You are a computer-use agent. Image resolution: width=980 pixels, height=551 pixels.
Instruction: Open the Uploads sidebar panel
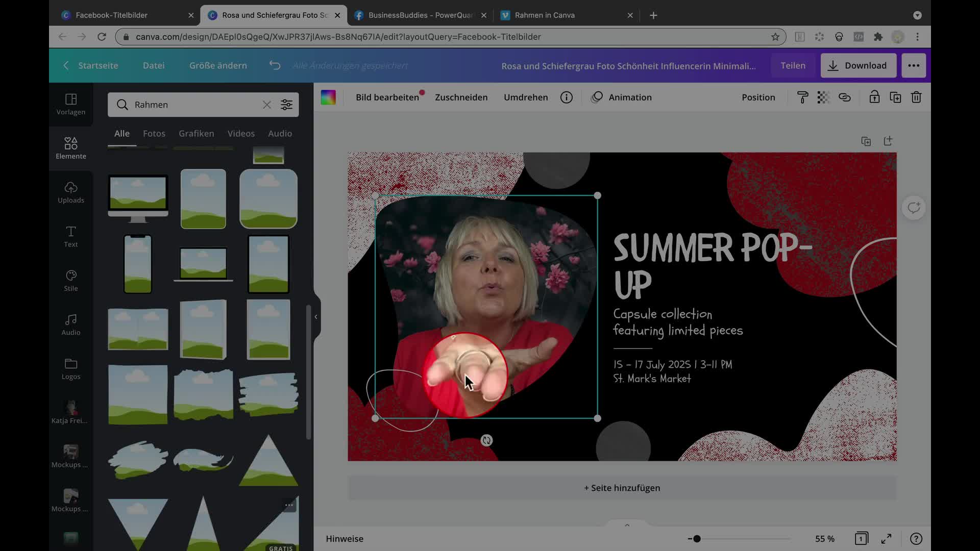click(71, 192)
